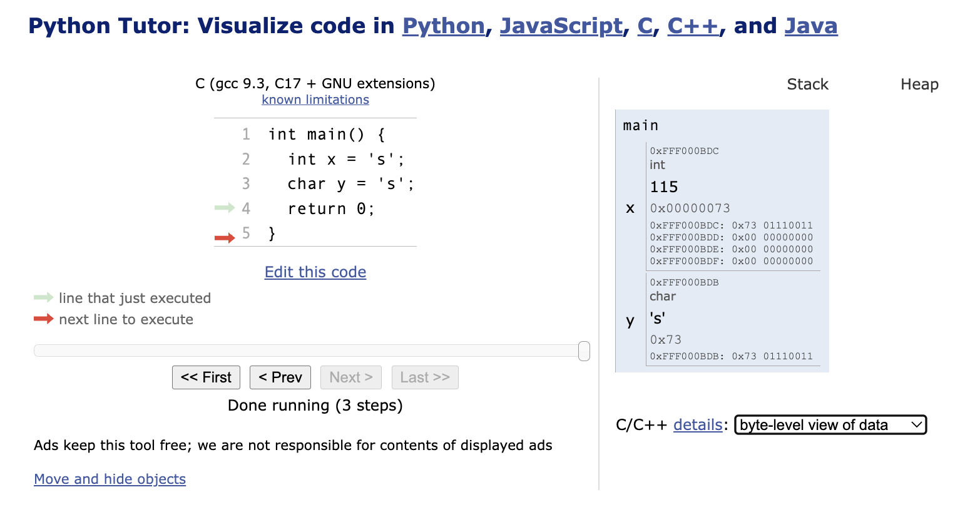Click the main stack frame header
This screenshot has width=980, height=512.
tap(640, 126)
